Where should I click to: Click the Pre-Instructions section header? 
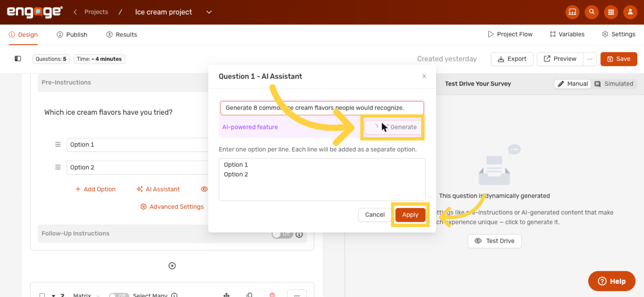tap(123, 82)
